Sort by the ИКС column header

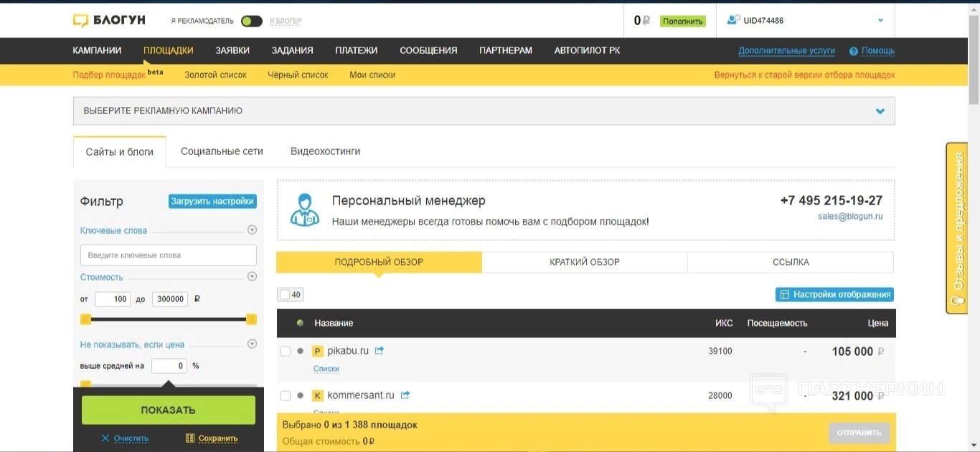pos(724,323)
